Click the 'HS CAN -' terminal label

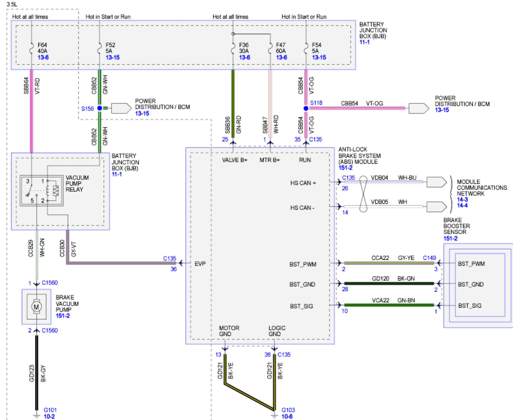click(x=302, y=208)
